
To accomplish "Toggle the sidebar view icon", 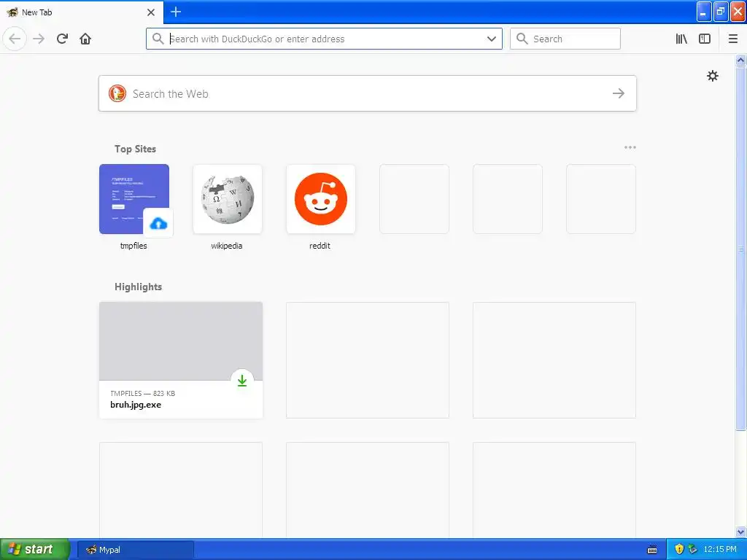I will 705,39.
